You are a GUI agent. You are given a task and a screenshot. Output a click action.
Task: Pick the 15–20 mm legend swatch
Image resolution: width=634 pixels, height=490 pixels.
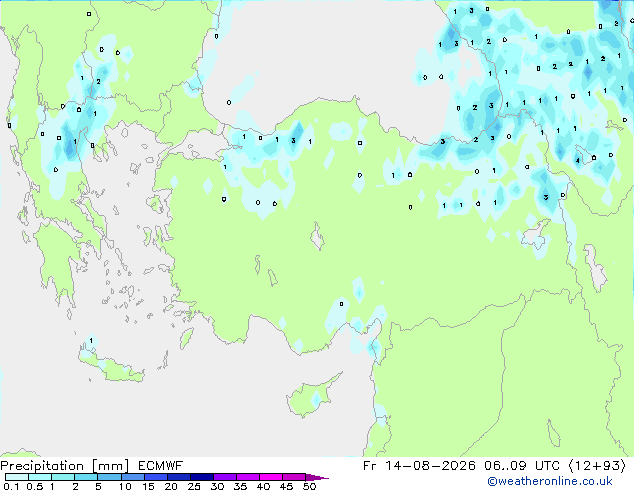[x=156, y=477]
